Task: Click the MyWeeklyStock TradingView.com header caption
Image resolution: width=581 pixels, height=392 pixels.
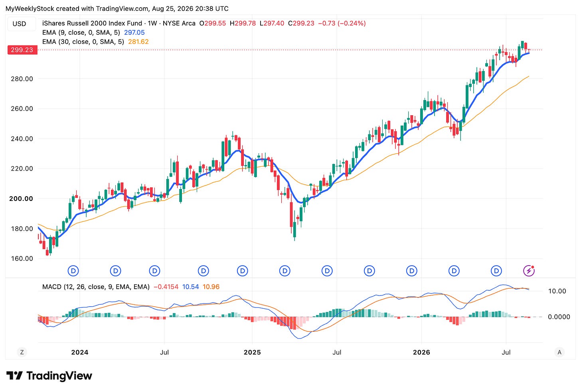Action: click(117, 8)
